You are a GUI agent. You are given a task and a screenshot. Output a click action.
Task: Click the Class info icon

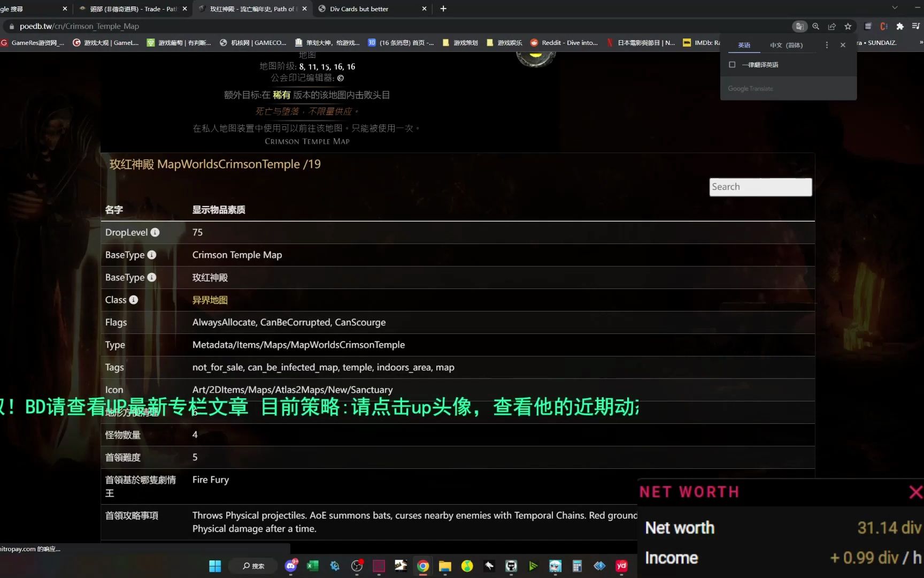pyautogui.click(x=134, y=300)
